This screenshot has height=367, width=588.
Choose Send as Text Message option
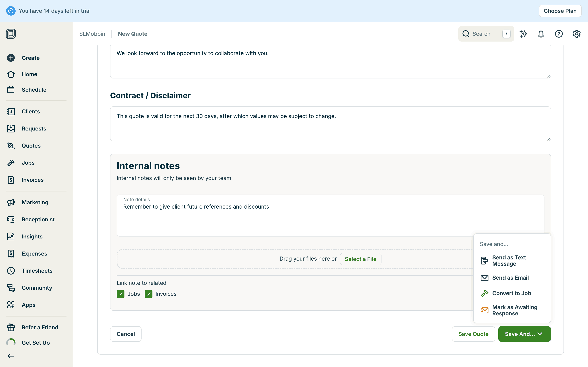509,260
